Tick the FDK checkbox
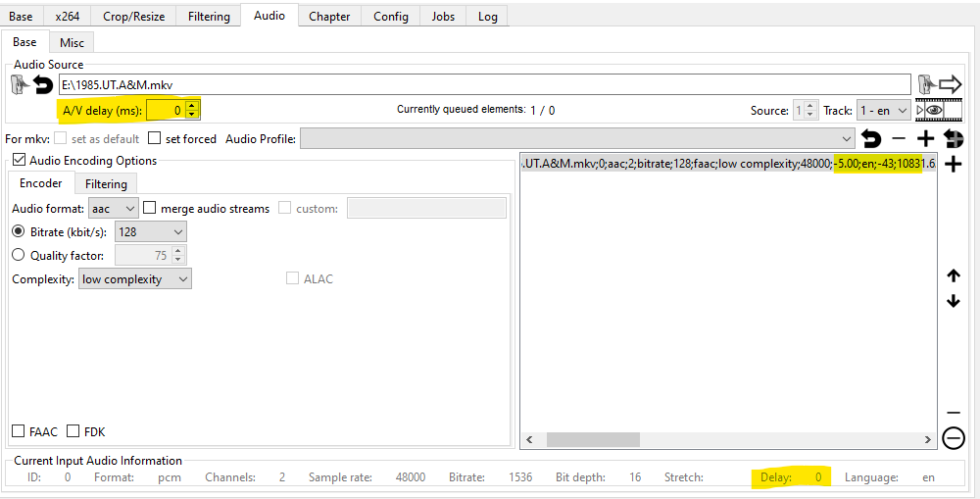 pyautogui.click(x=73, y=431)
